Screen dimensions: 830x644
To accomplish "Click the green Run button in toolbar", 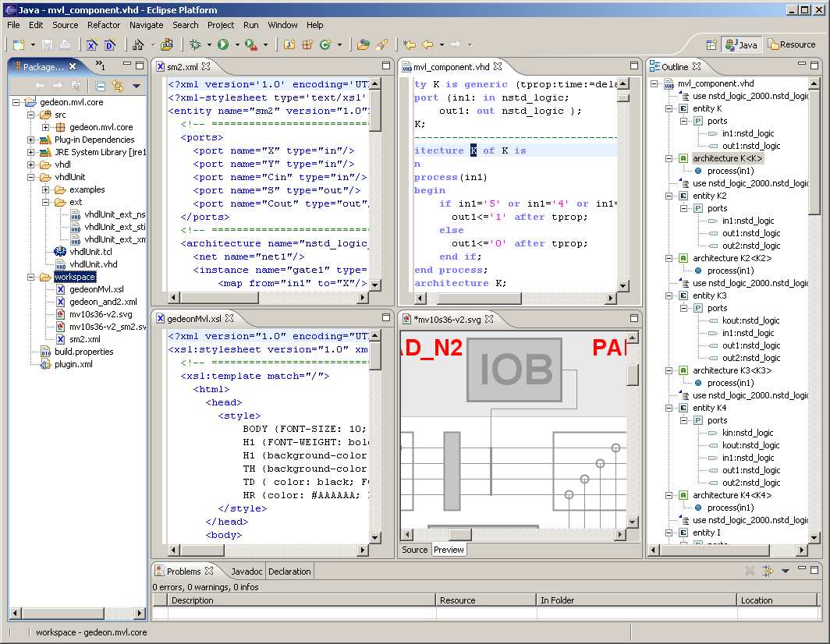I will coord(223,45).
